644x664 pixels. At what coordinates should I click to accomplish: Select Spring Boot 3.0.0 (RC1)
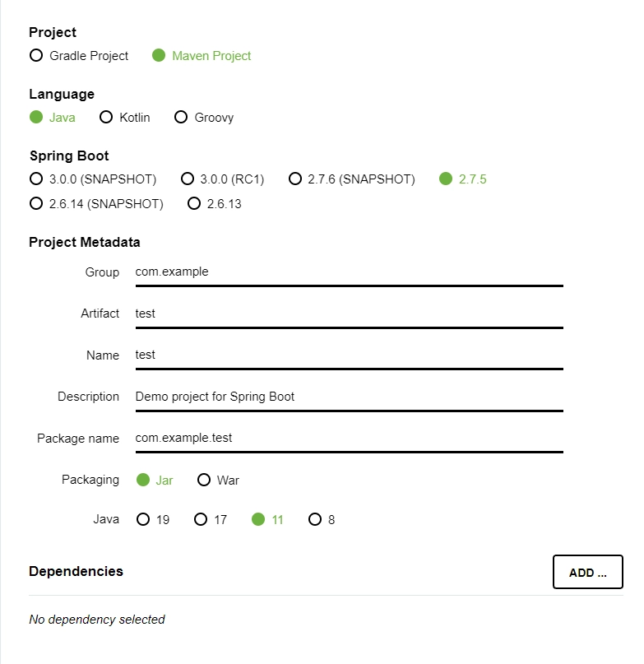click(x=188, y=179)
